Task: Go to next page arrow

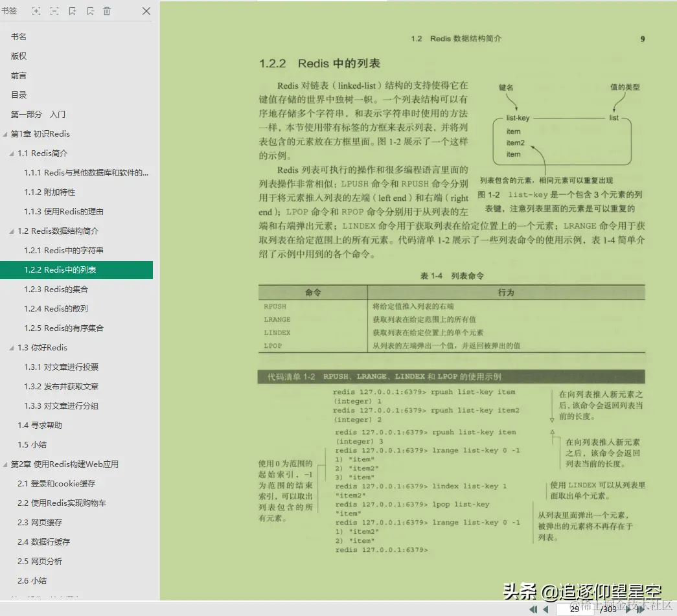Action: coord(628,609)
